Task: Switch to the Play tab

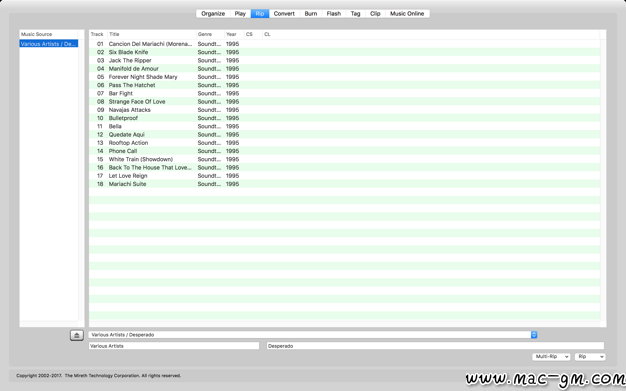Action: click(240, 14)
